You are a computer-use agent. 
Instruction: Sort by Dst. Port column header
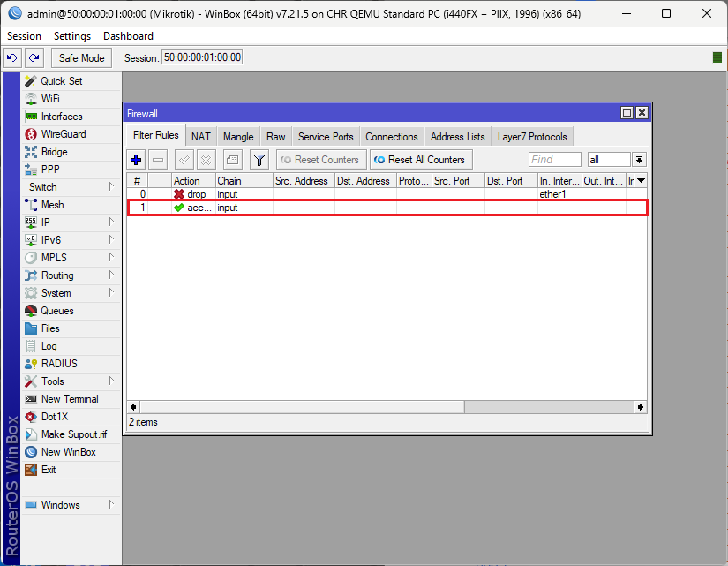(511, 181)
